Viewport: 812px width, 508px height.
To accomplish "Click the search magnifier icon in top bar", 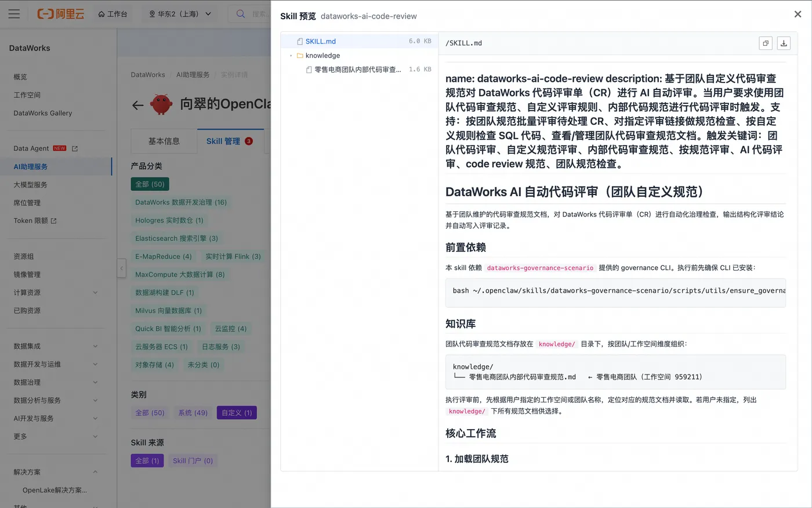I will (x=240, y=13).
